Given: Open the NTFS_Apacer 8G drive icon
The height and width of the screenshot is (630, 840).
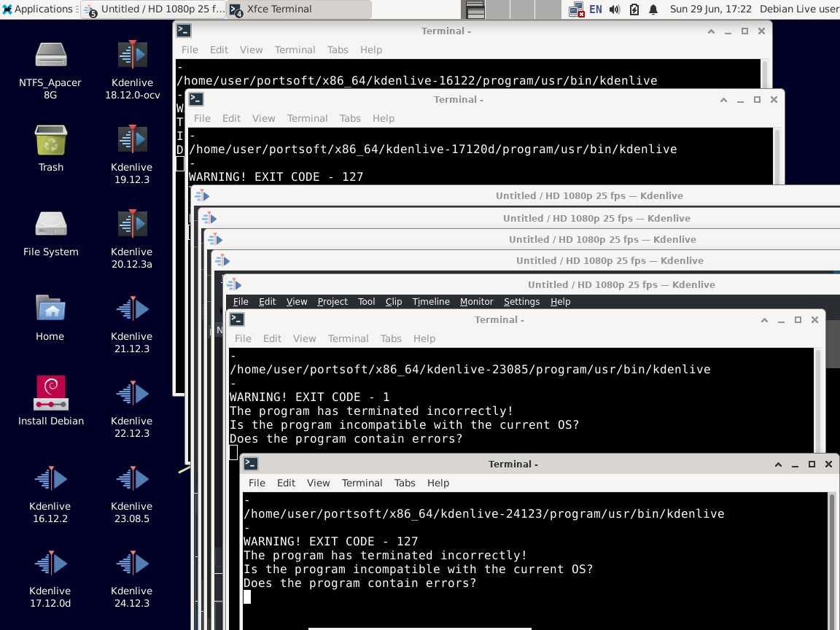Looking at the screenshot, I should coord(50,70).
